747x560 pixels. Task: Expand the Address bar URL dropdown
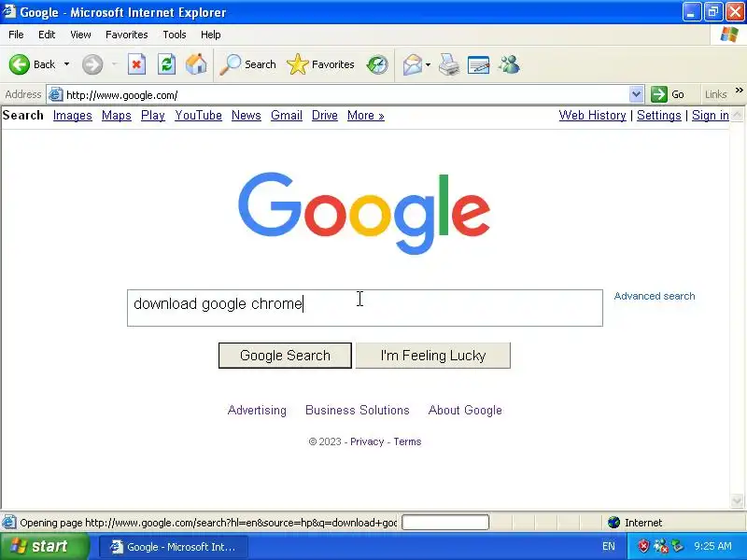(636, 94)
